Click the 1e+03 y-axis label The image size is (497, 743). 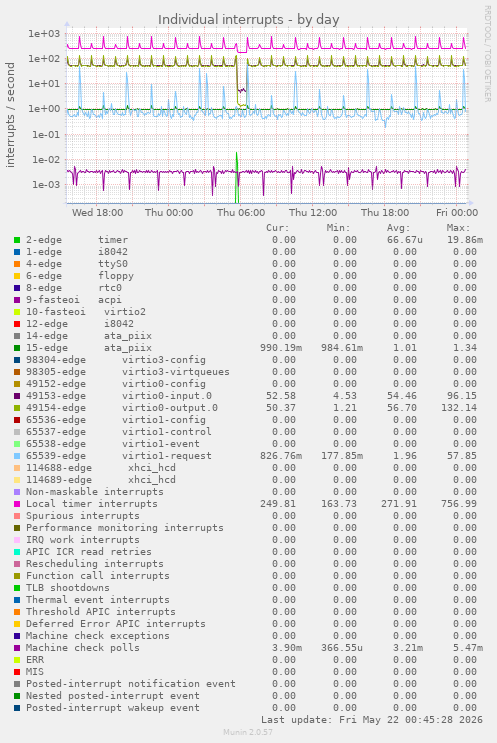click(x=45, y=34)
